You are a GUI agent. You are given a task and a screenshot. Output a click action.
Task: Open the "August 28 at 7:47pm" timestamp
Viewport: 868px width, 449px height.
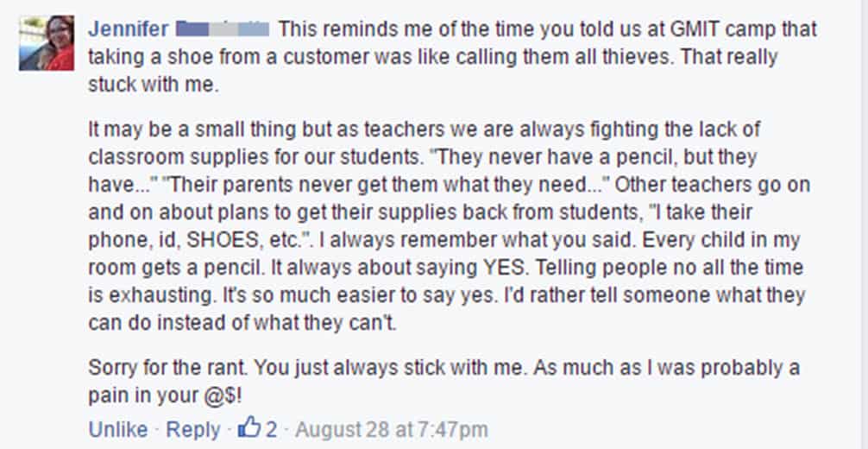click(x=393, y=429)
